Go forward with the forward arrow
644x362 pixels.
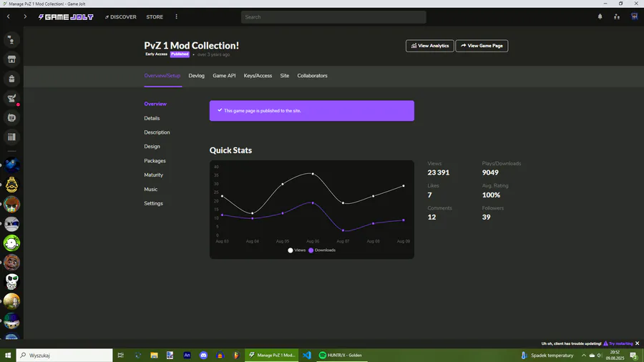pos(25,17)
